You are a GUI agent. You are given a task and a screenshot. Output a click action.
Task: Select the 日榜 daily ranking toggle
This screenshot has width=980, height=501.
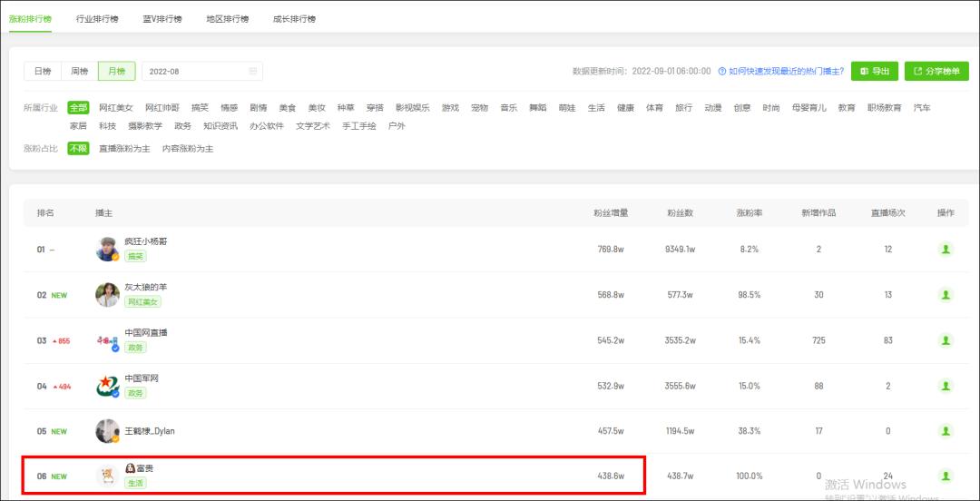(43, 72)
